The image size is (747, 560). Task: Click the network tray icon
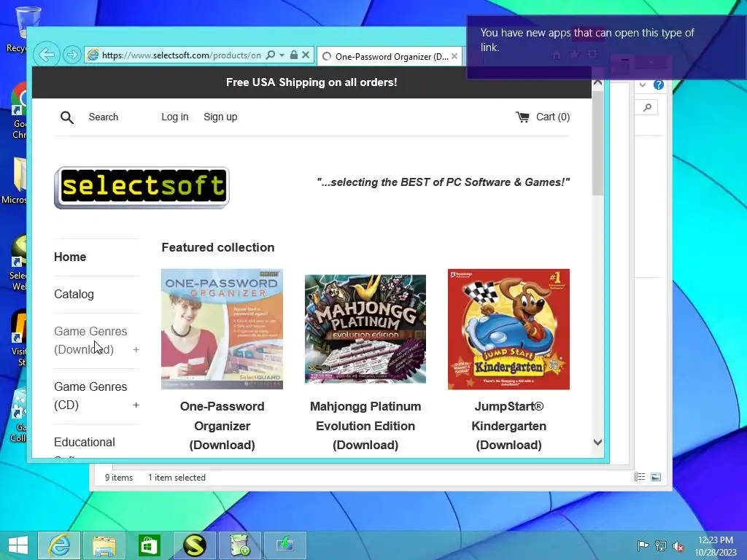[x=661, y=545]
